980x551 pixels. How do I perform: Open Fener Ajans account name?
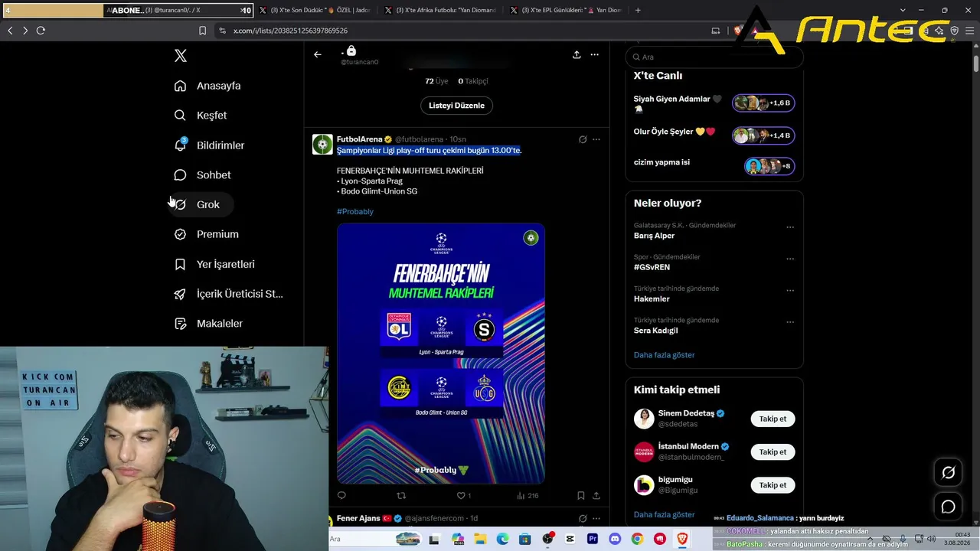[x=358, y=518]
